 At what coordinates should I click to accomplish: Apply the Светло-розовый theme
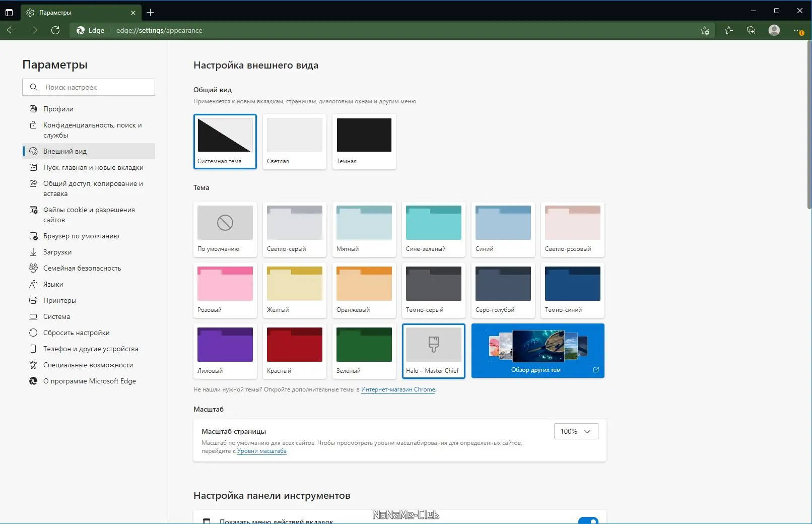[573, 229]
